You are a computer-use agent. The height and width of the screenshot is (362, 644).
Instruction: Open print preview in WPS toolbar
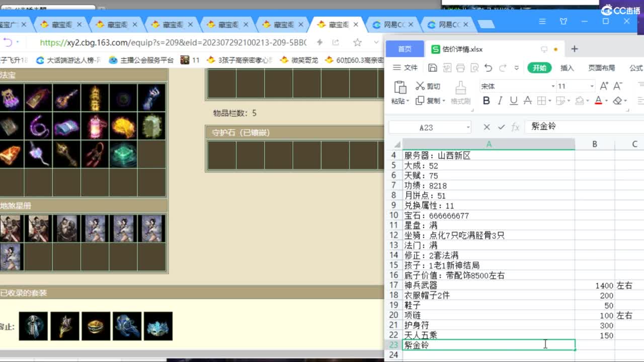474,68
